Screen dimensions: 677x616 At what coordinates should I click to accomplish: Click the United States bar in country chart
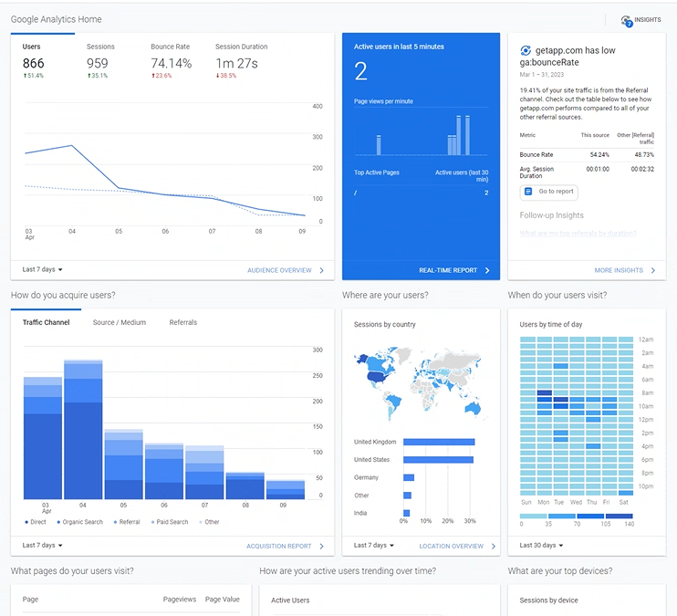pyautogui.click(x=438, y=460)
